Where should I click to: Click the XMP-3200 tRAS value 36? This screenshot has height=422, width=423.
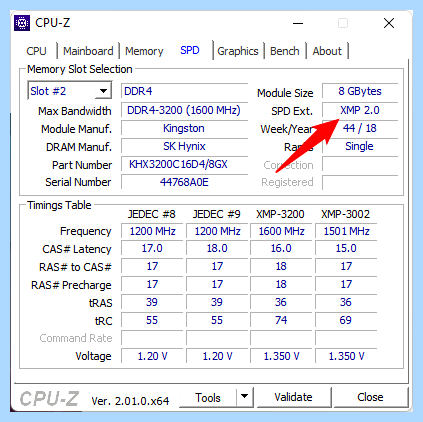pos(281,302)
